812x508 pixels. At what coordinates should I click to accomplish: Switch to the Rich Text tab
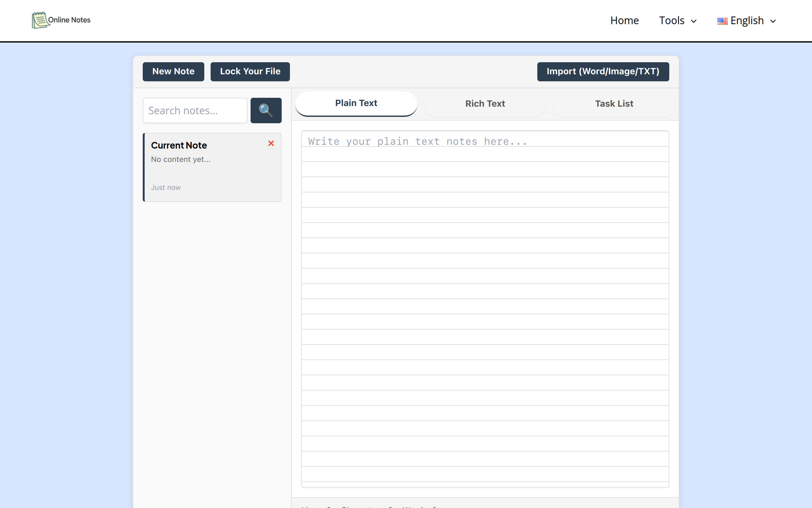tap(485, 104)
